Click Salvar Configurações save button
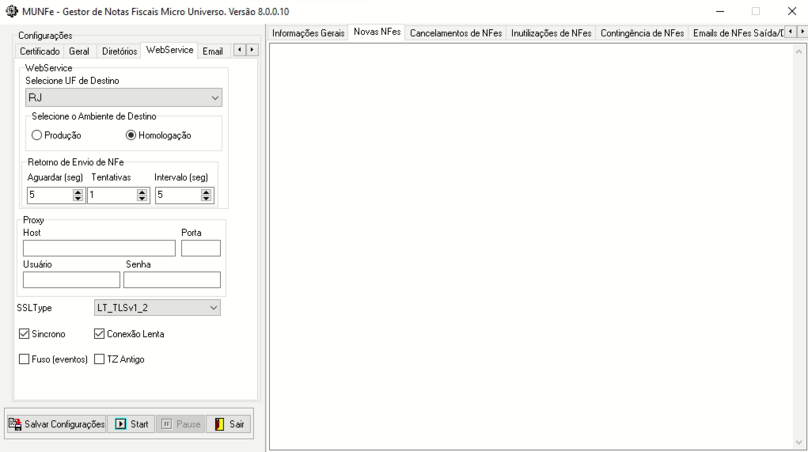 point(56,424)
